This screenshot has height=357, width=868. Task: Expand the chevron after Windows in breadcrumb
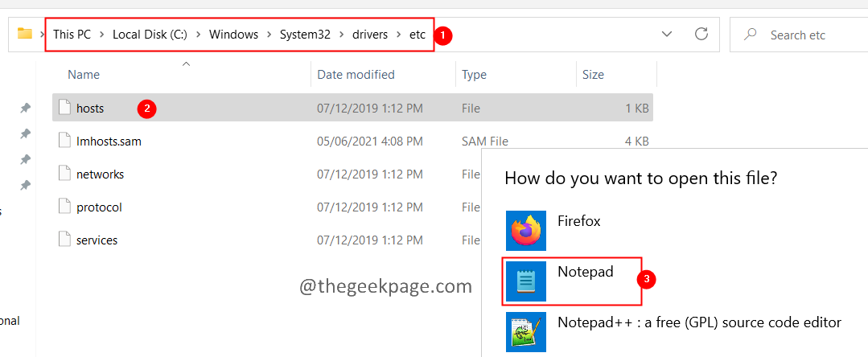[x=269, y=35]
